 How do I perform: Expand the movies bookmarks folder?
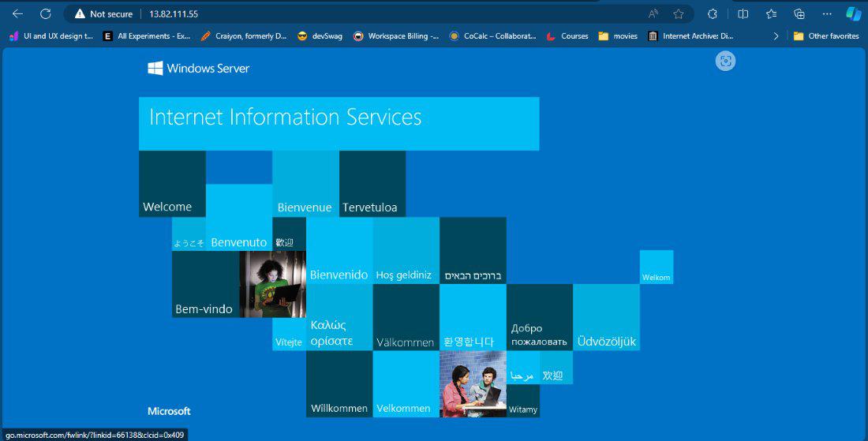[618, 36]
